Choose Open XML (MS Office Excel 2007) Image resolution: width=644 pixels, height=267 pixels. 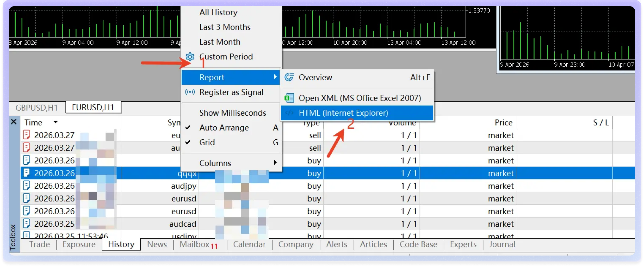357,98
